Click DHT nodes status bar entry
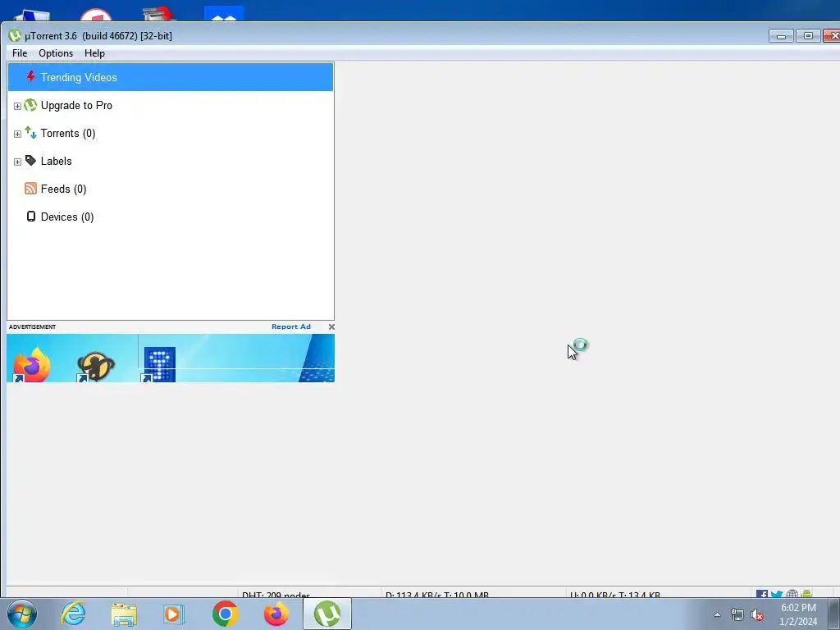Screen dimensions: 840x630 point(276,594)
